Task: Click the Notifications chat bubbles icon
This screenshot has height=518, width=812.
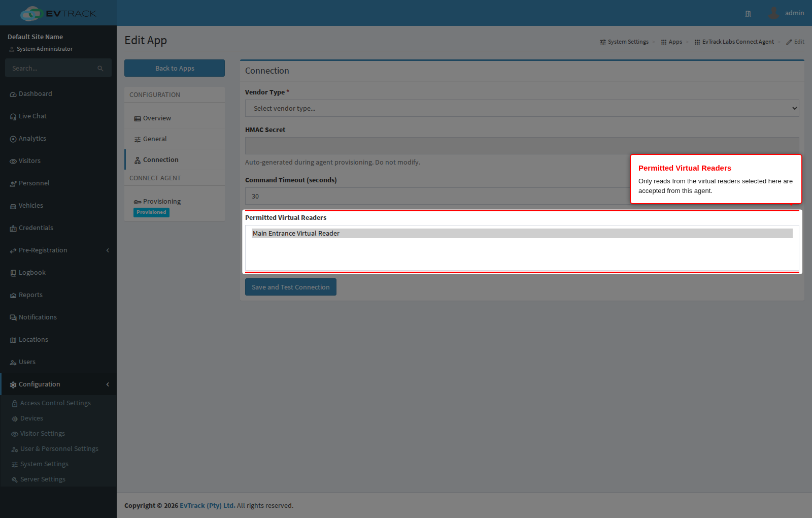Action: tap(13, 318)
